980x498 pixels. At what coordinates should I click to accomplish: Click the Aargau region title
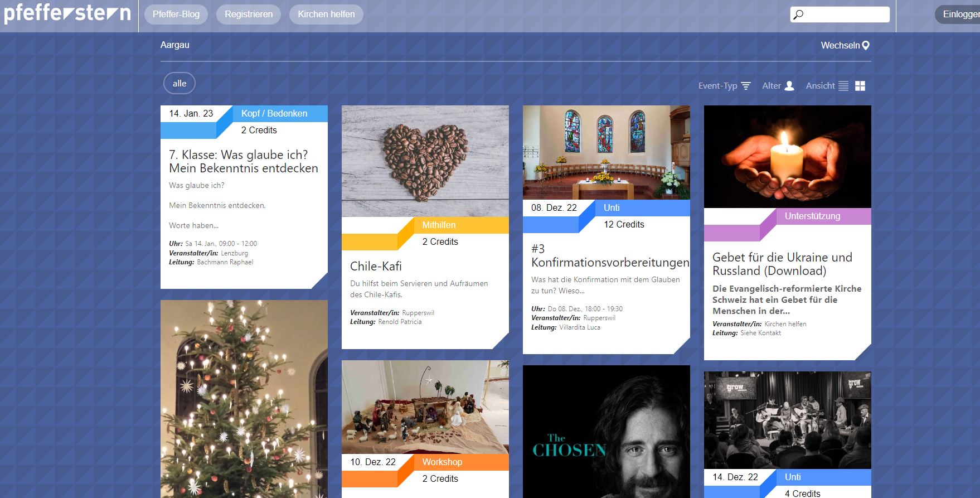pyautogui.click(x=175, y=45)
